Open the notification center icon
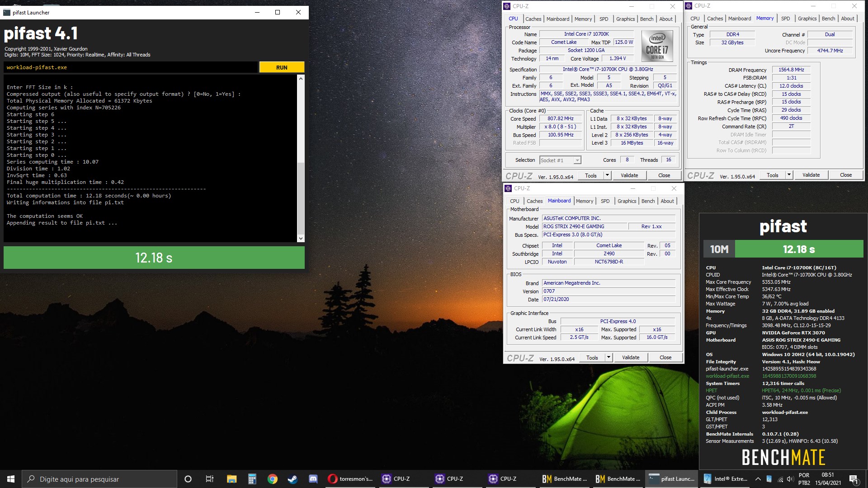The height and width of the screenshot is (488, 868). pyautogui.click(x=854, y=479)
